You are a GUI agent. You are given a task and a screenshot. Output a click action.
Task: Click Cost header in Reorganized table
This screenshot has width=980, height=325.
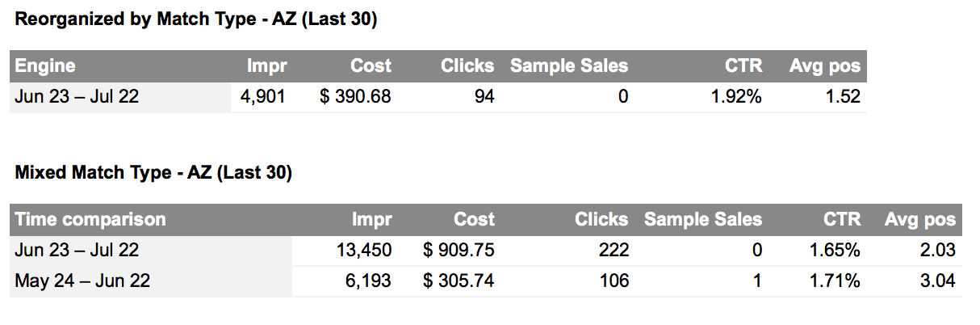point(371,66)
